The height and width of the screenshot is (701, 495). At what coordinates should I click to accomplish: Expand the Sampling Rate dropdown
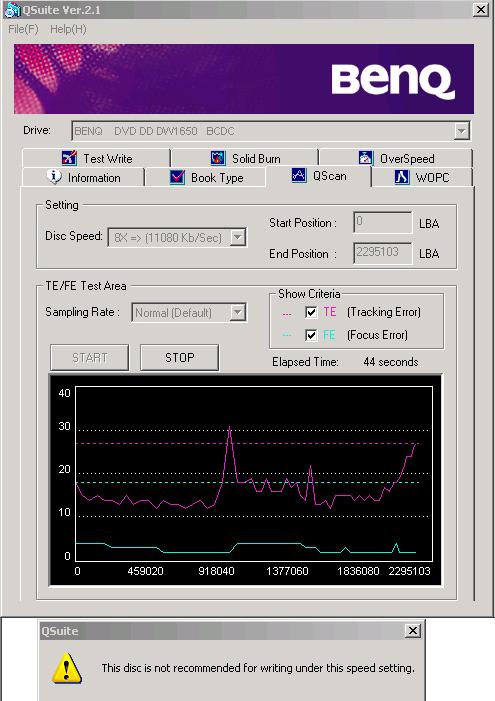(x=238, y=312)
